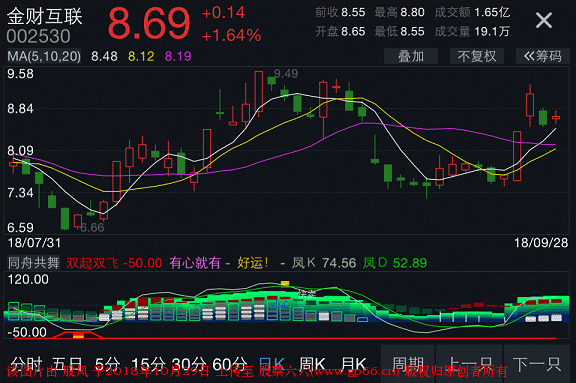Go to next stock with 下一只
The height and width of the screenshot is (383, 576).
click(x=537, y=364)
